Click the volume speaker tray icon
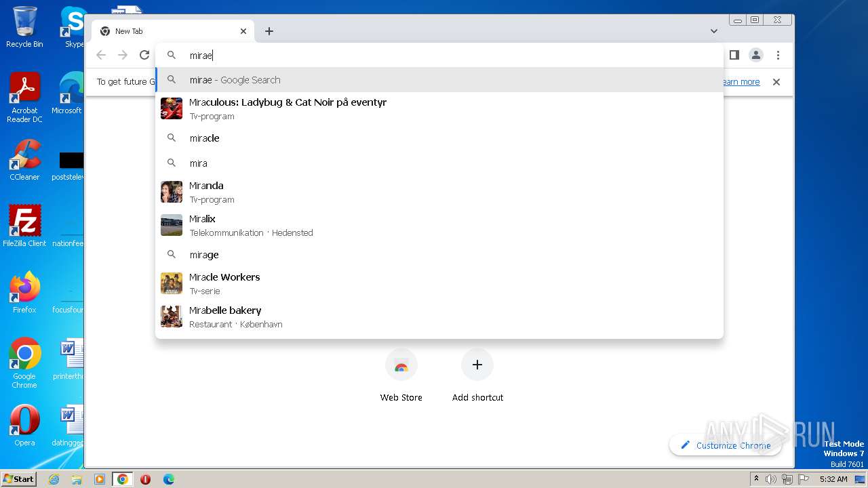868x488 pixels. coord(771,479)
